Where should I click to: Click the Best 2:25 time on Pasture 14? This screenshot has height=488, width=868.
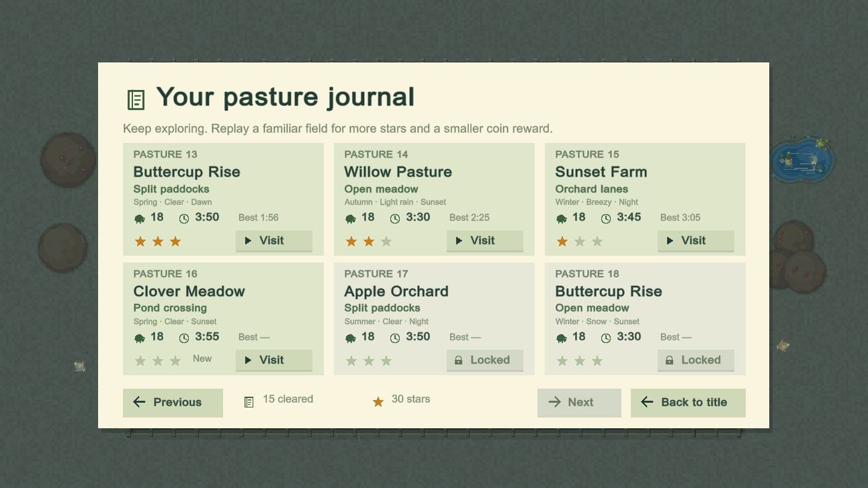[x=470, y=217]
